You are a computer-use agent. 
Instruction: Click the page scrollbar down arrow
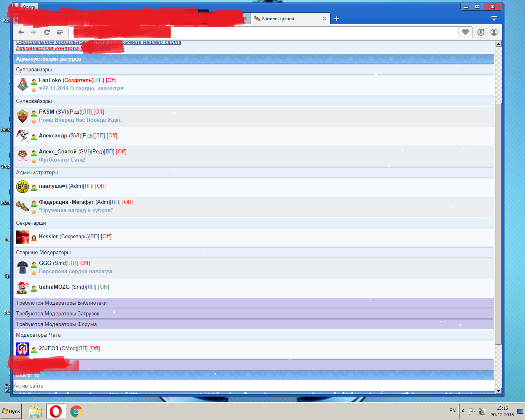[499, 391]
